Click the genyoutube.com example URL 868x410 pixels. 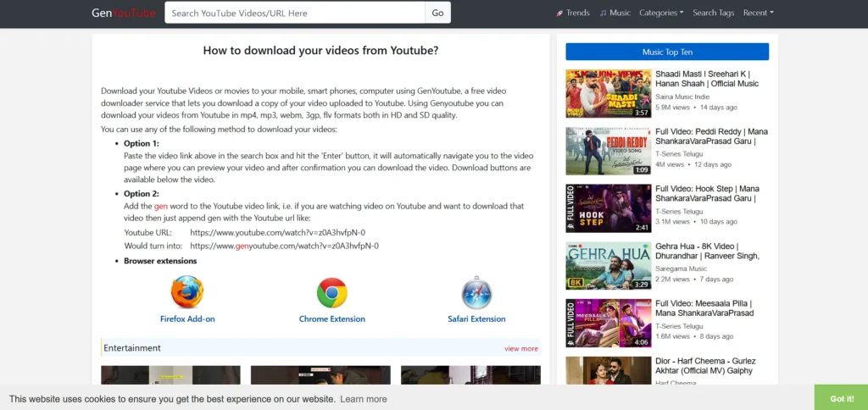click(285, 246)
